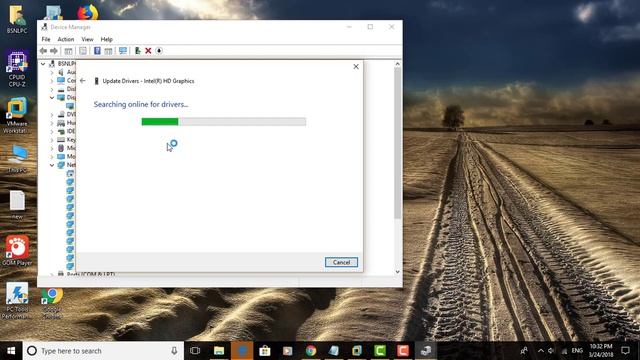The width and height of the screenshot is (640, 360).
Task: Select the New file on desktop
Action: [x=17, y=205]
